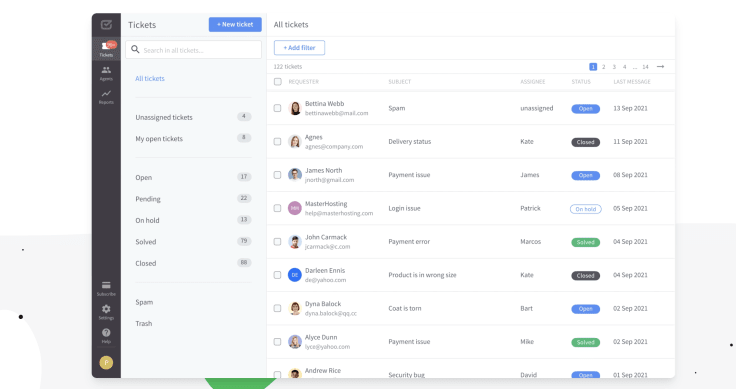Open the Tickets section in the sidebar
The height and width of the screenshot is (389, 736).
106,48
